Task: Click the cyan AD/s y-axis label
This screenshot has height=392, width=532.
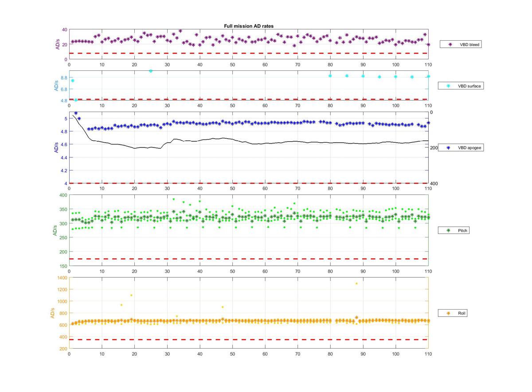Action: 57,85
